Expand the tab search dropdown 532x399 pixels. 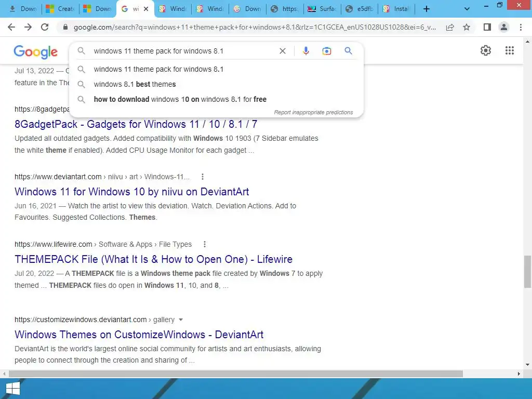coord(467,9)
